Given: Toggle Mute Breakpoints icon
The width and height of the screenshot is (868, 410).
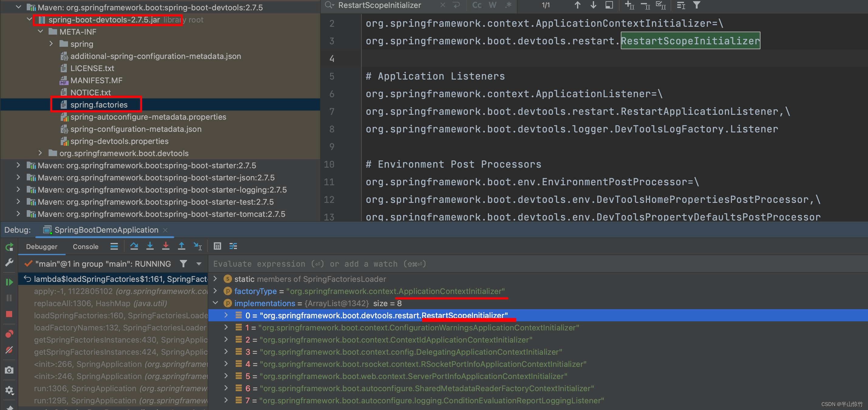Looking at the screenshot, I should (x=9, y=350).
